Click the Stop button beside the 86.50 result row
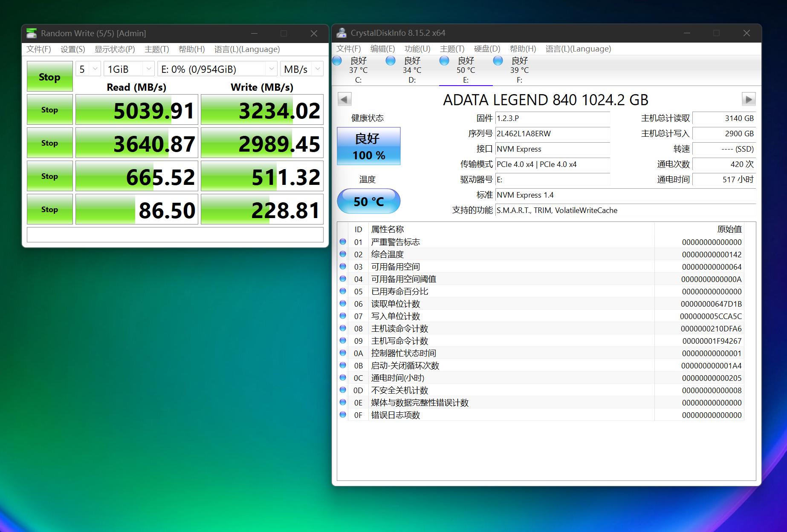Viewport: 787px width, 532px height. click(x=49, y=209)
